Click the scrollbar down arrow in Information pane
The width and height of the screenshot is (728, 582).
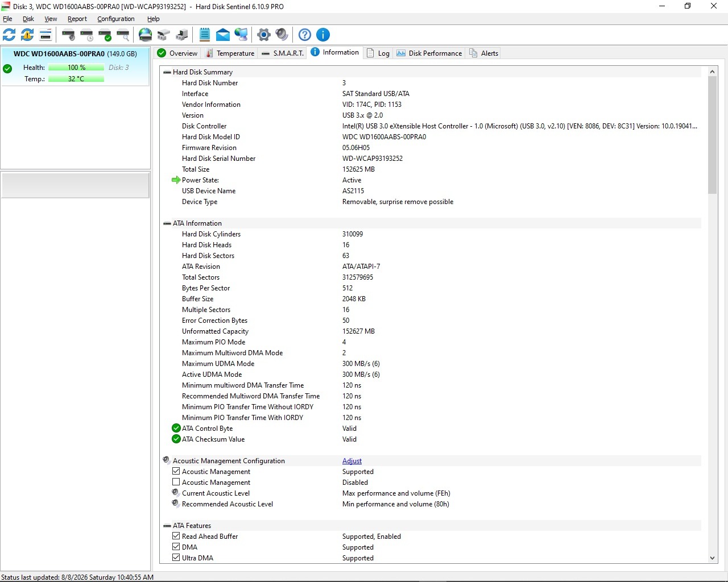click(x=713, y=558)
